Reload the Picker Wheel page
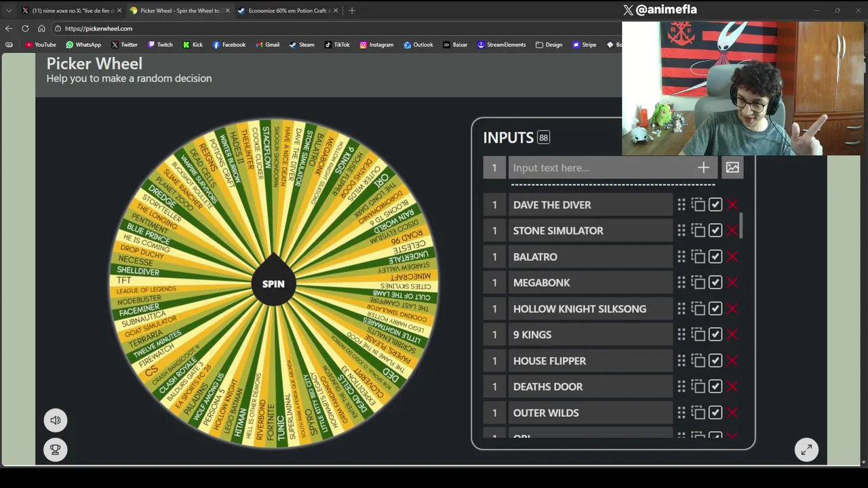Image resolution: width=868 pixels, height=488 pixels. click(25, 28)
